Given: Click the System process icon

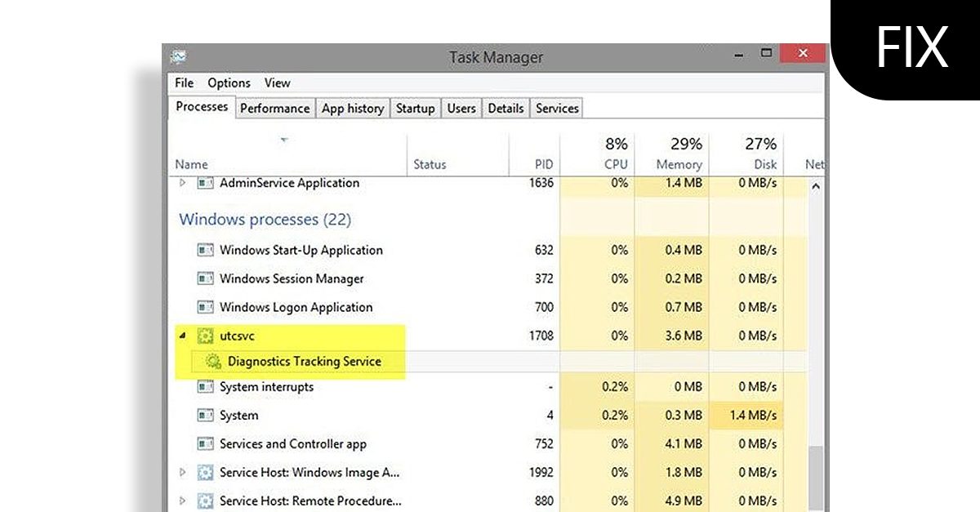Looking at the screenshot, I should (x=206, y=415).
